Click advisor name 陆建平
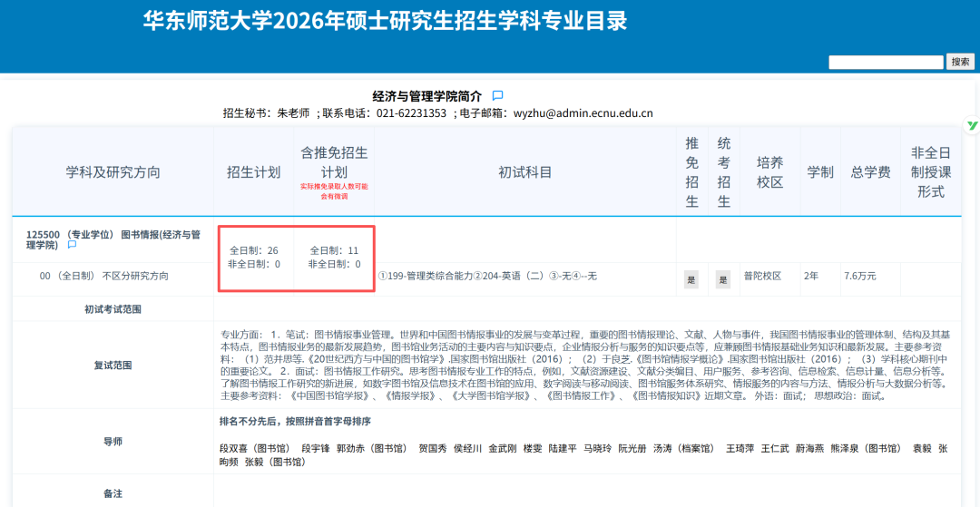 click(x=563, y=448)
